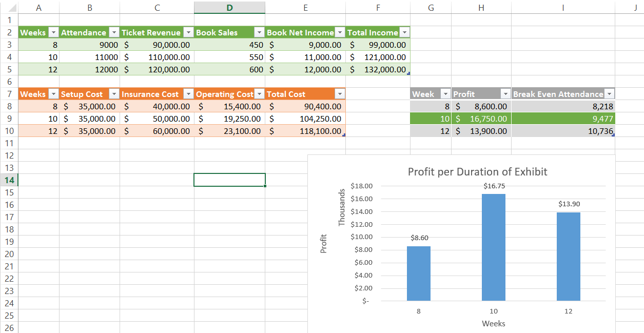The width and height of the screenshot is (644, 333).
Task: Click the chart title 'Profit per Duration of Exhibit'
Action: (x=477, y=172)
